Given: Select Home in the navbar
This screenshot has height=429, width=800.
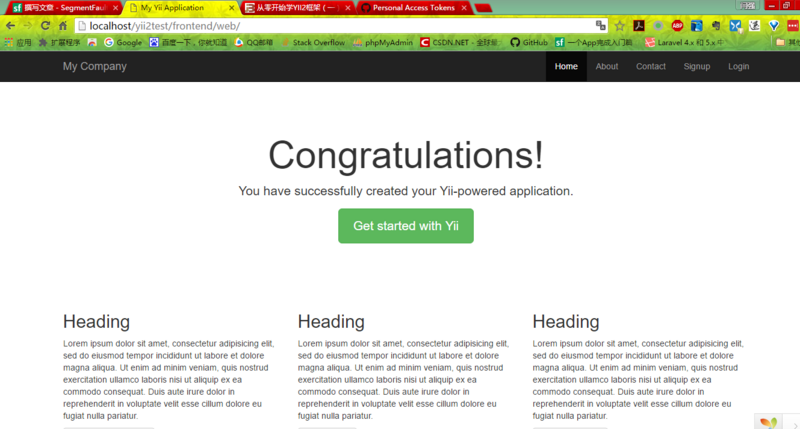Looking at the screenshot, I should 566,66.
